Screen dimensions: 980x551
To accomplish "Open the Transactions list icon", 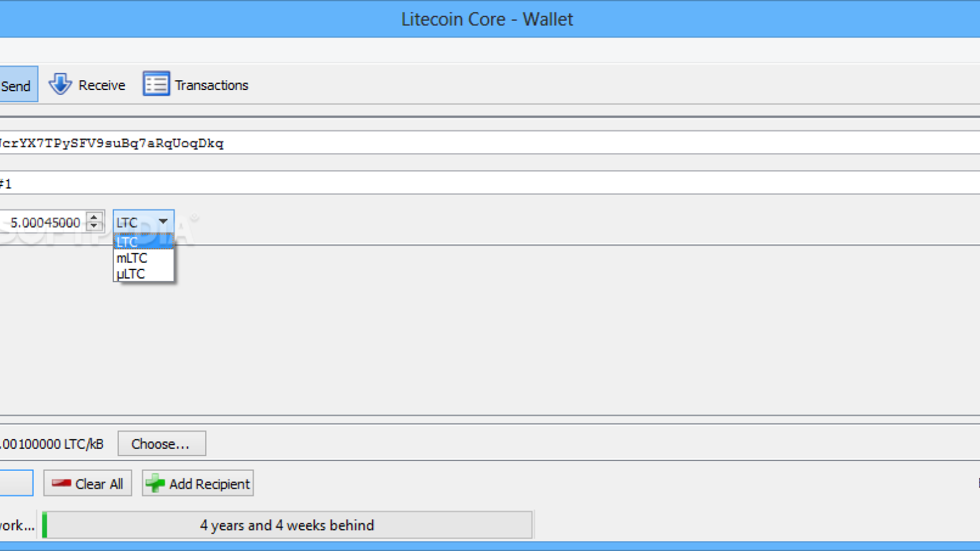I will 156,84.
